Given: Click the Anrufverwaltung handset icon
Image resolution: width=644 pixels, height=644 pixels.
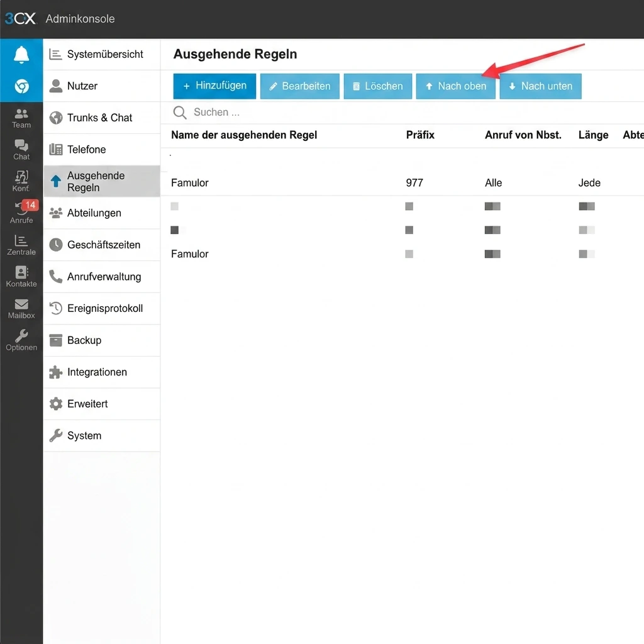Looking at the screenshot, I should coord(55,277).
